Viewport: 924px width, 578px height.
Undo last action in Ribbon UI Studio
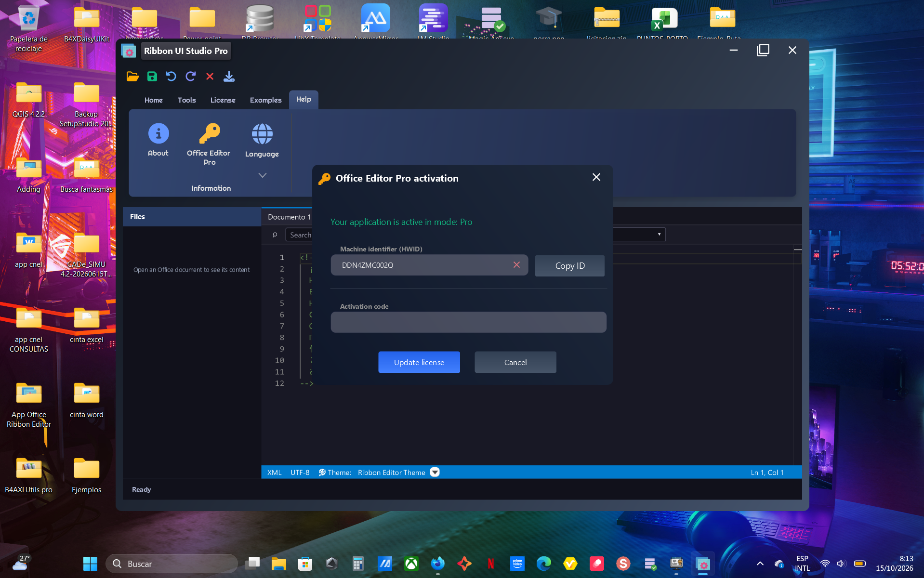point(171,76)
